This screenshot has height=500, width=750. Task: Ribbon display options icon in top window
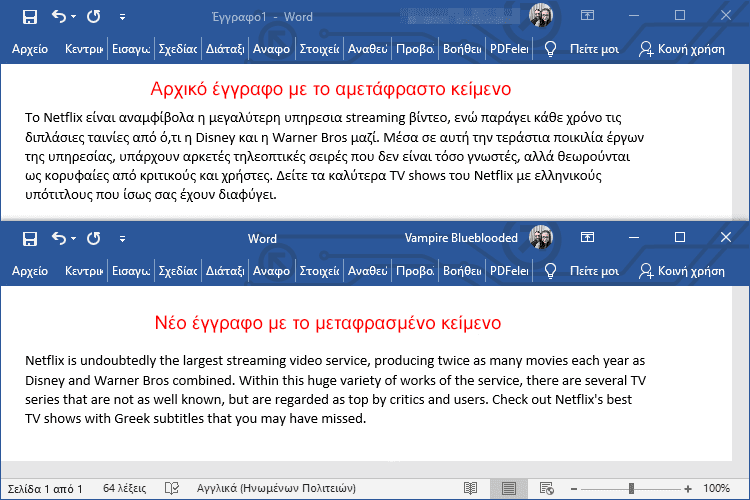pyautogui.click(x=587, y=15)
